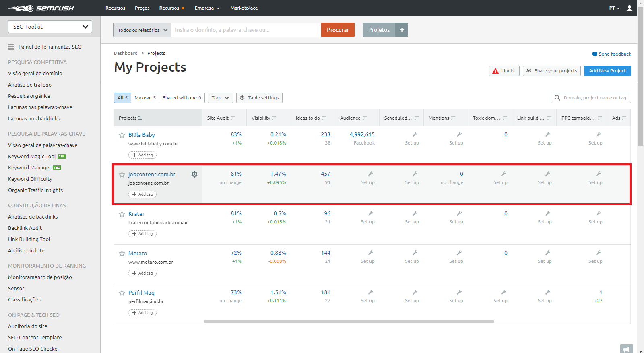Open Backlink Audit in sidebar
This screenshot has height=353, width=644.
pos(25,228)
